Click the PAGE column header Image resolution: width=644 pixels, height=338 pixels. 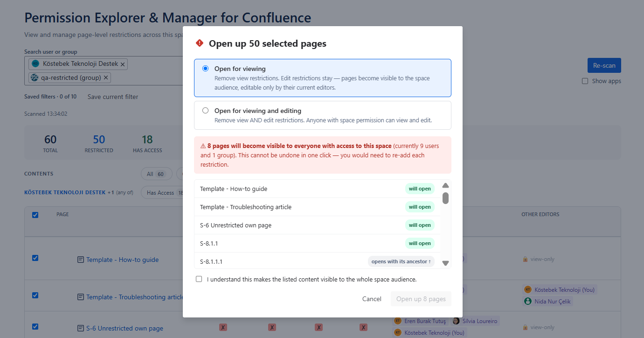[62, 214]
